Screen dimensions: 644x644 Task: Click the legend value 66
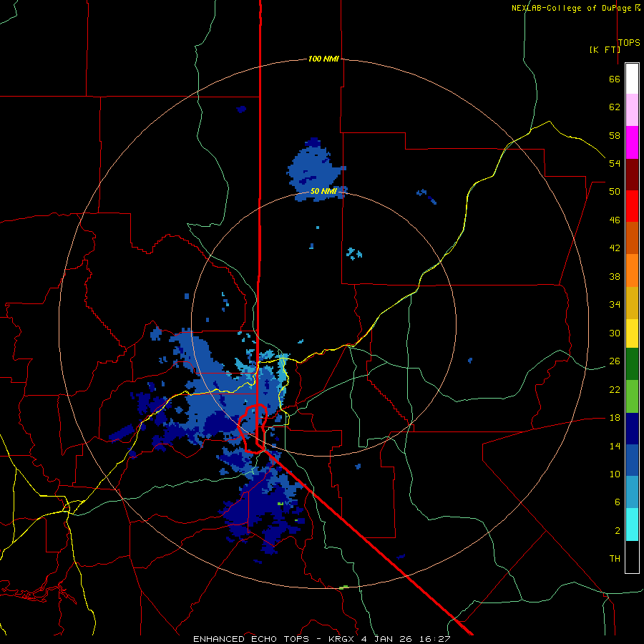615,79
